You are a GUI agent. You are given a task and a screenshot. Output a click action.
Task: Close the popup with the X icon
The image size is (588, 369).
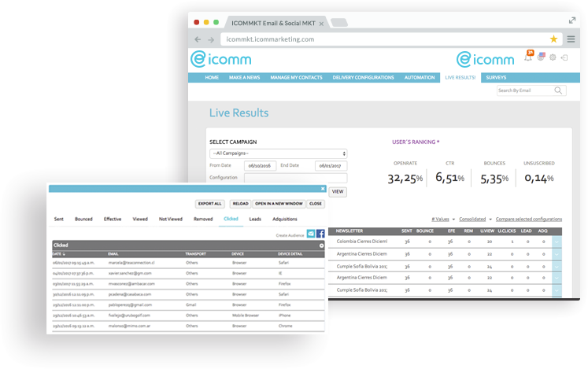tap(323, 189)
